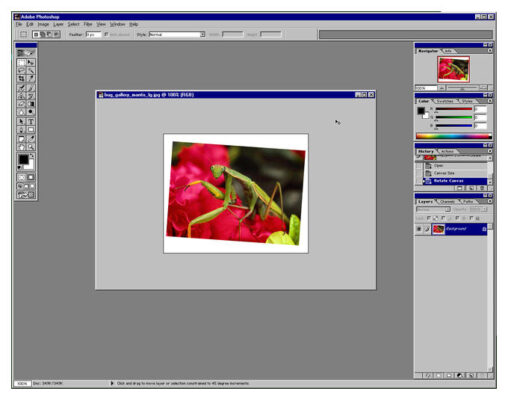Screen dimensions: 508x400
Task: Click the Open history state
Action: coord(455,166)
